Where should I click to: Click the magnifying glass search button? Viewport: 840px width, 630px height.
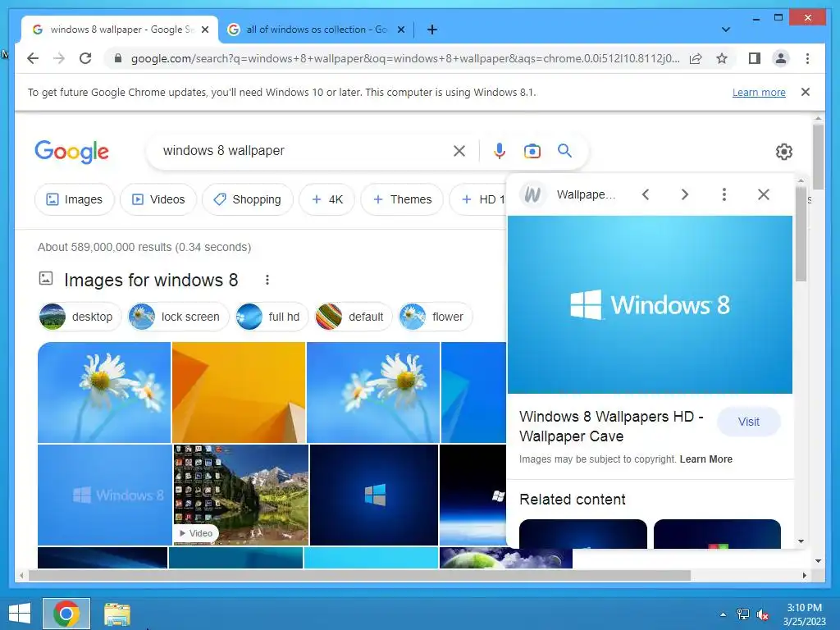(564, 151)
